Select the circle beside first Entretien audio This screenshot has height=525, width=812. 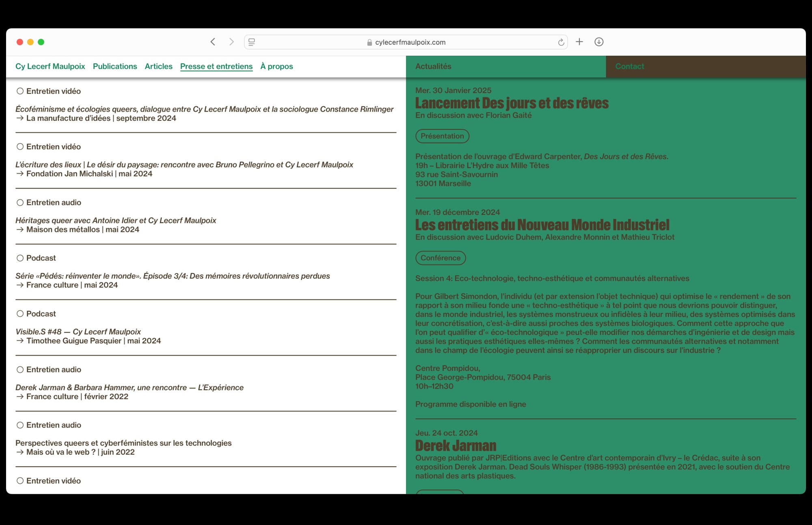click(20, 202)
